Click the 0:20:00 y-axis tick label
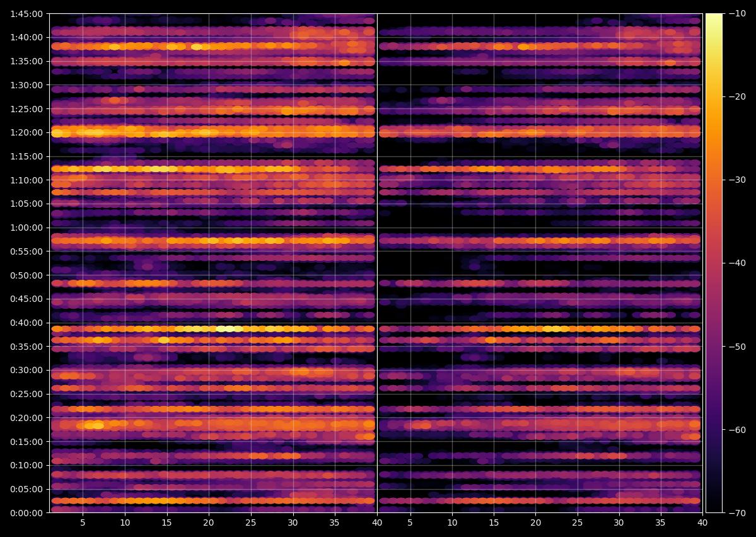This screenshot has height=537, width=756. point(26,418)
